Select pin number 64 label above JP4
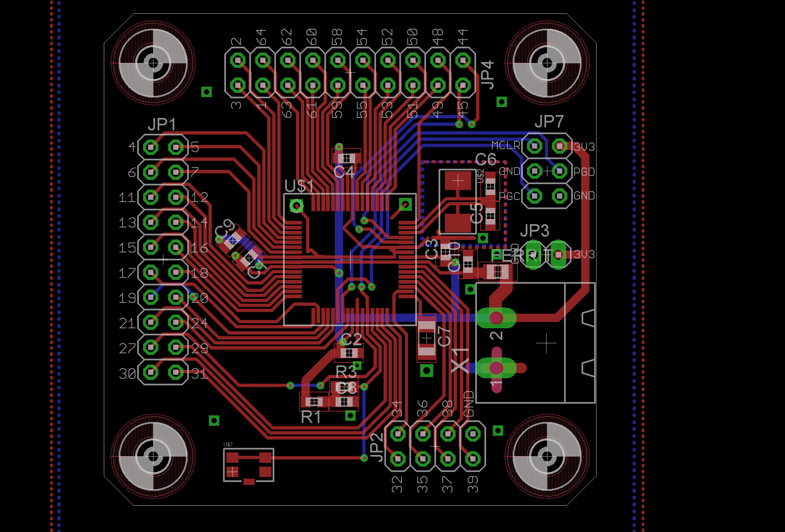Viewport: 785px width, 532px height. pyautogui.click(x=261, y=37)
